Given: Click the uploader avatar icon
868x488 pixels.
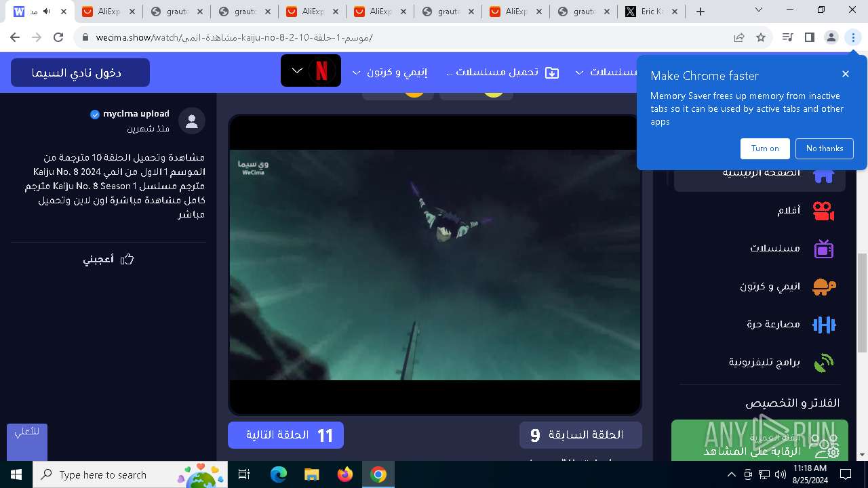Looking at the screenshot, I should 192,121.
